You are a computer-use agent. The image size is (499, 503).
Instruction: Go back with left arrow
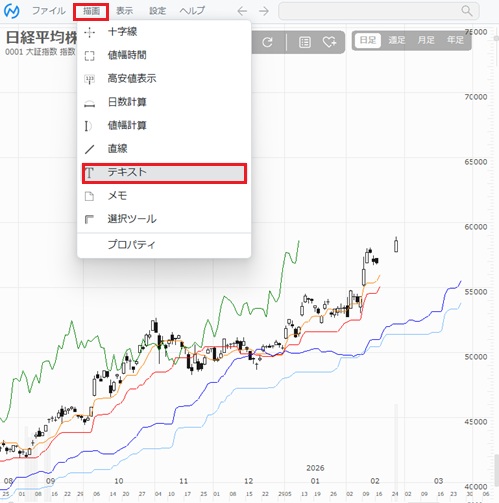[242, 11]
